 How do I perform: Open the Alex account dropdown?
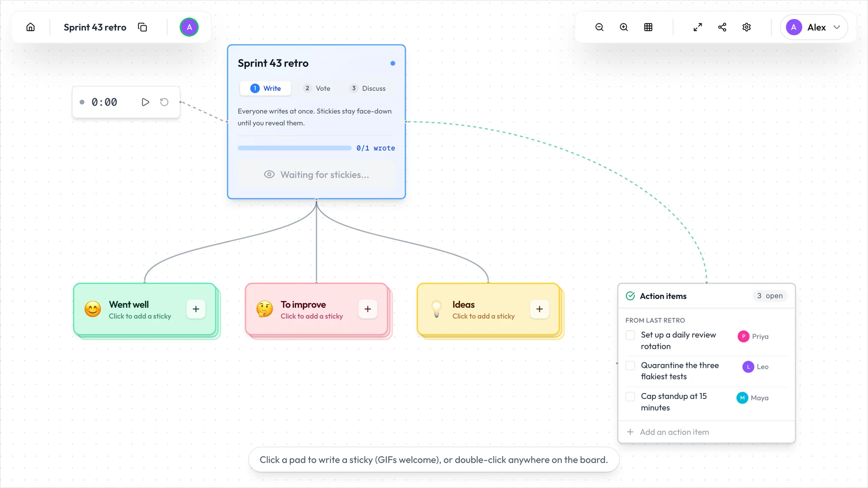click(814, 27)
